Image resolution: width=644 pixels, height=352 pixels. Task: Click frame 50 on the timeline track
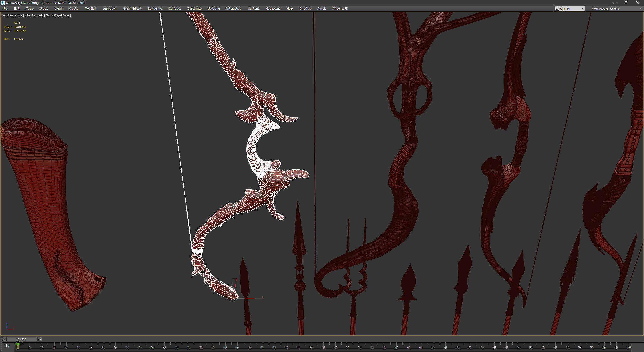323,345
